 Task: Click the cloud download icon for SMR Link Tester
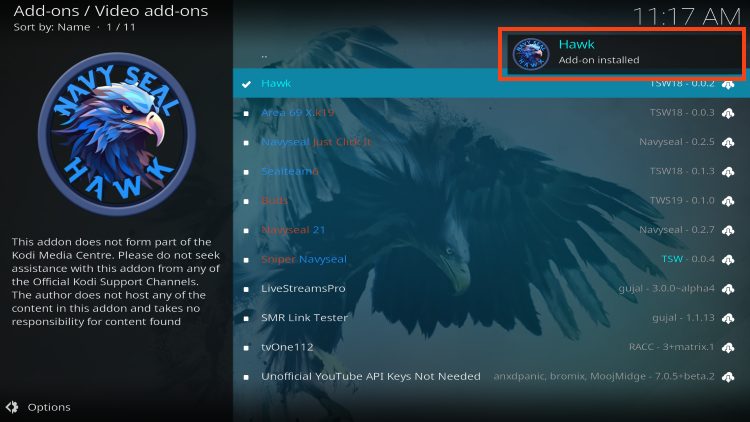tap(728, 318)
